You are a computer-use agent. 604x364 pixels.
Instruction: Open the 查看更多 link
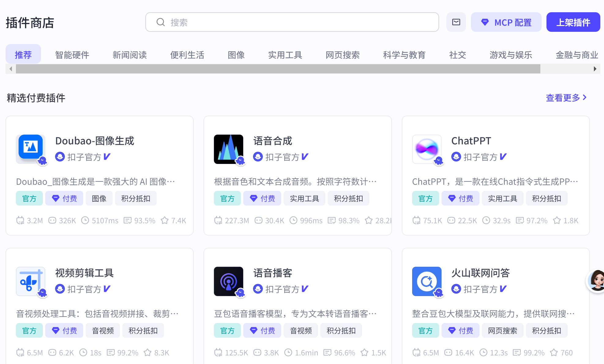[566, 98]
